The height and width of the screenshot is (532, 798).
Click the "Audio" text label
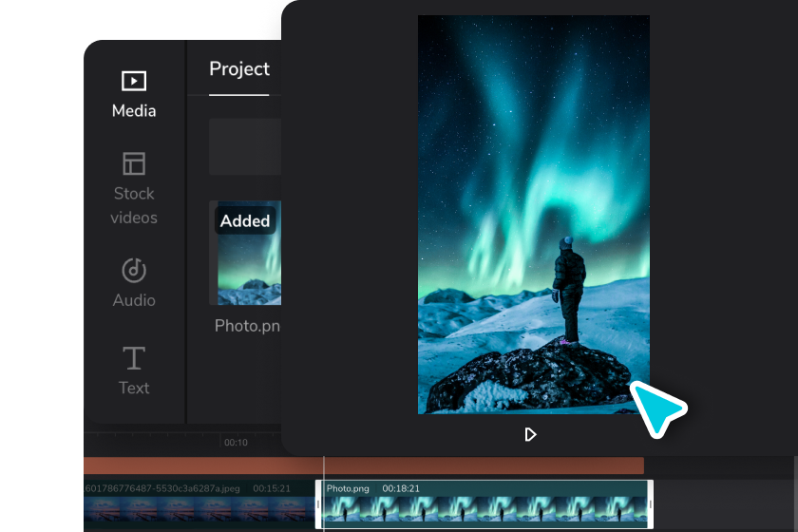pos(134,300)
